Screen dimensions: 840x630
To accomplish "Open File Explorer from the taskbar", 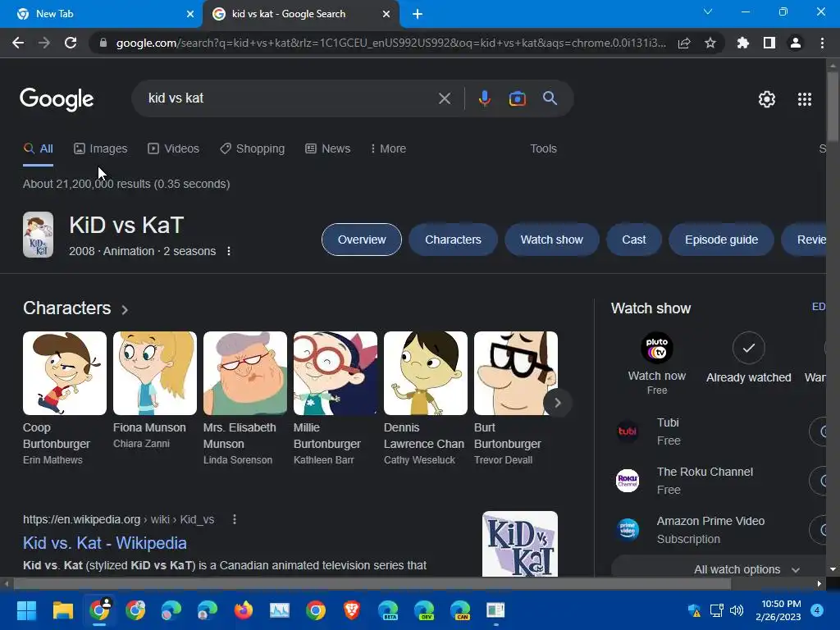I will [62, 610].
